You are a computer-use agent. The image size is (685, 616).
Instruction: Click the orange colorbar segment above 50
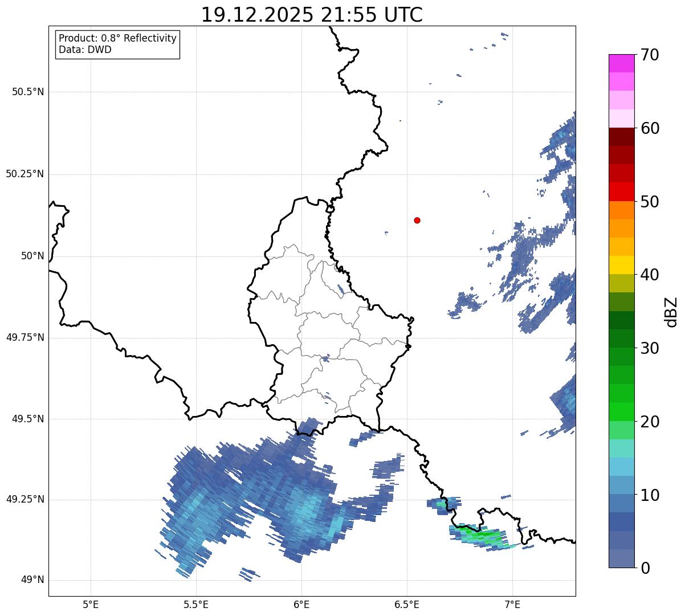click(x=622, y=210)
